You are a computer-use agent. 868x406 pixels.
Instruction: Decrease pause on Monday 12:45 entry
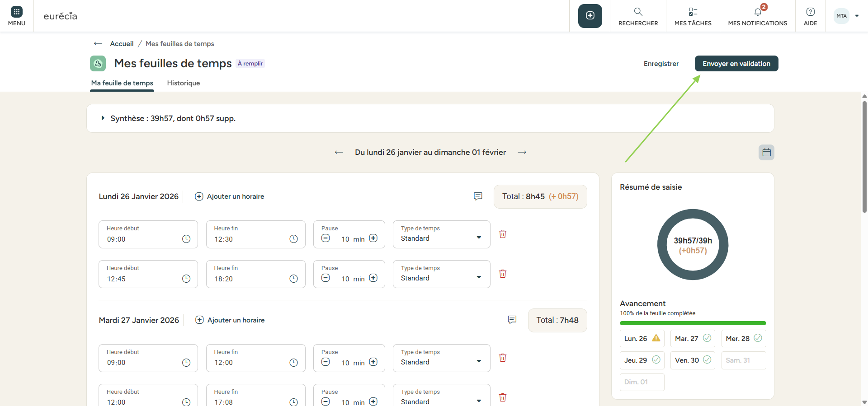coord(325,278)
